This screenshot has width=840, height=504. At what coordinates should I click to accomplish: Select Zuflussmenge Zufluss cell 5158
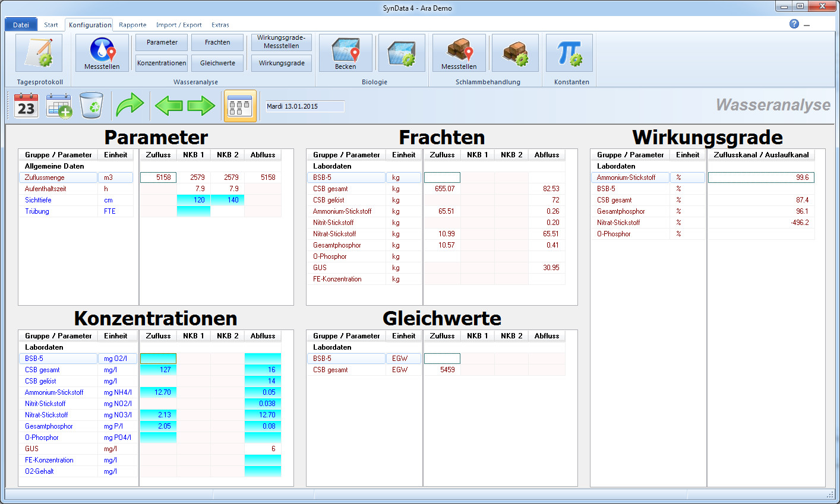tap(158, 177)
